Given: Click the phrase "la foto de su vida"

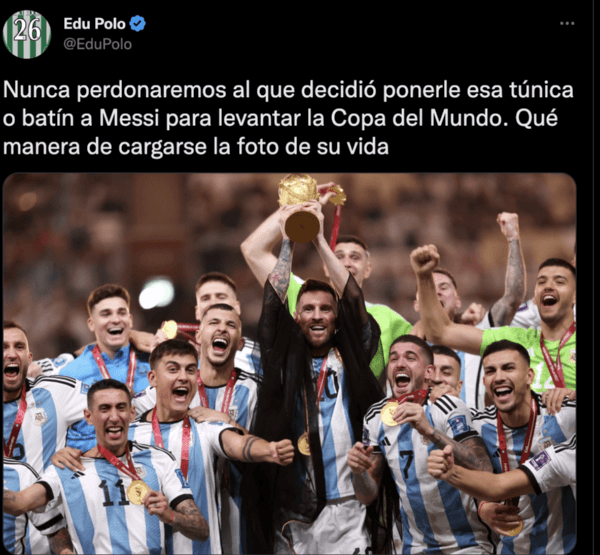Looking at the screenshot, I should (x=301, y=147).
